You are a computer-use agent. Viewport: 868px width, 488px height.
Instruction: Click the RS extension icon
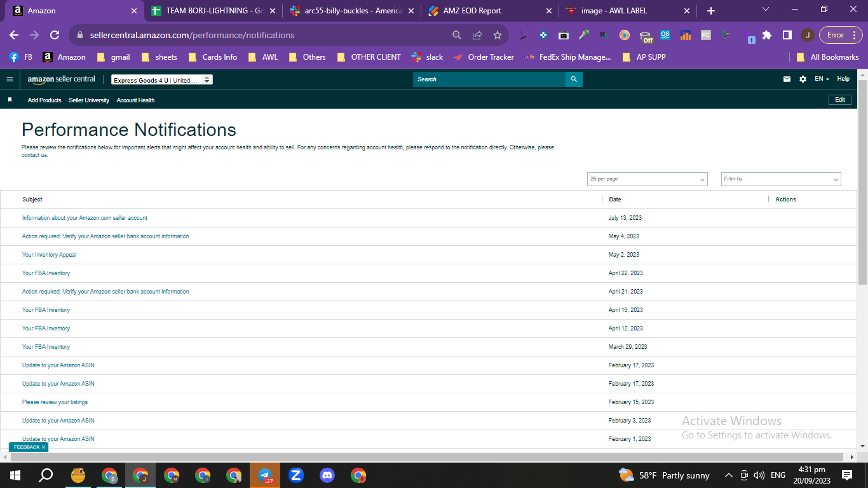click(604, 35)
